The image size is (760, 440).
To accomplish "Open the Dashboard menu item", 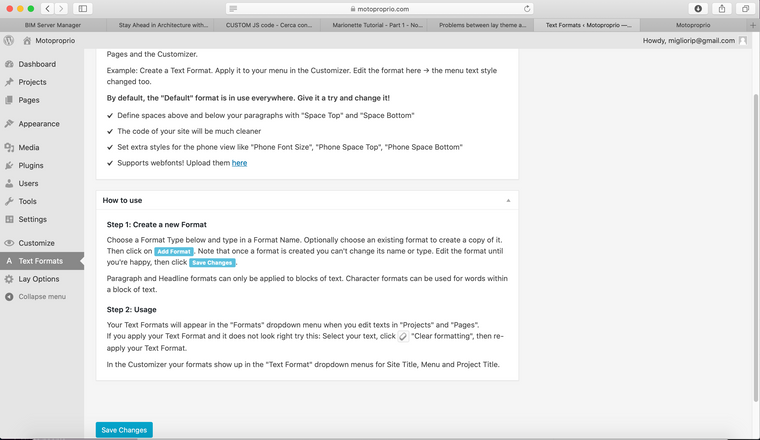I will tap(37, 64).
